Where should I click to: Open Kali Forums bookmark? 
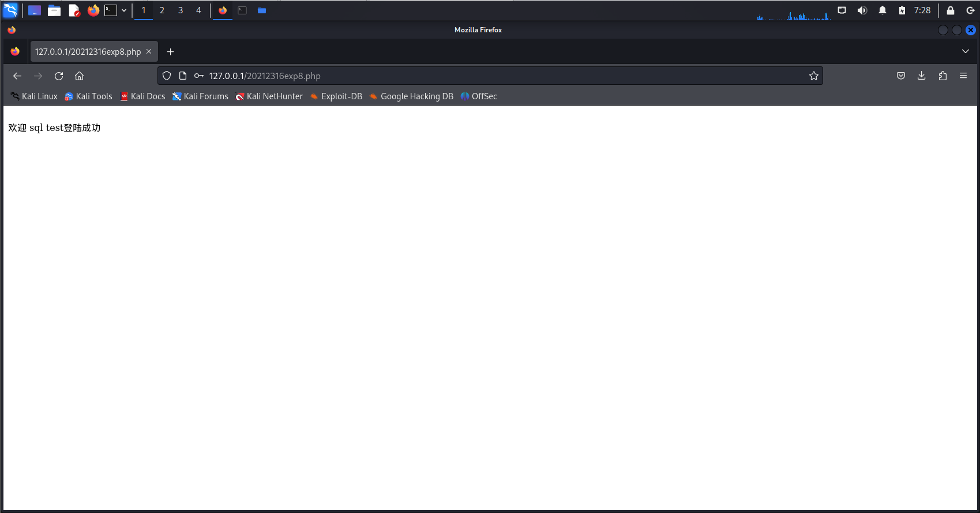(x=200, y=96)
